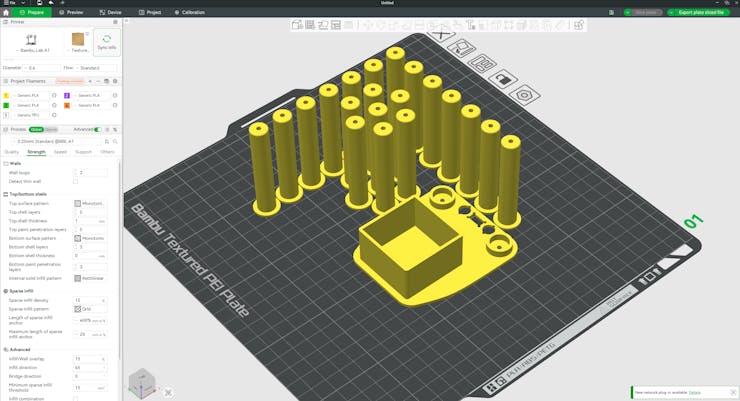Click the Infill/Wall overlap field
Screen dimensions: 740x401
click(x=90, y=359)
